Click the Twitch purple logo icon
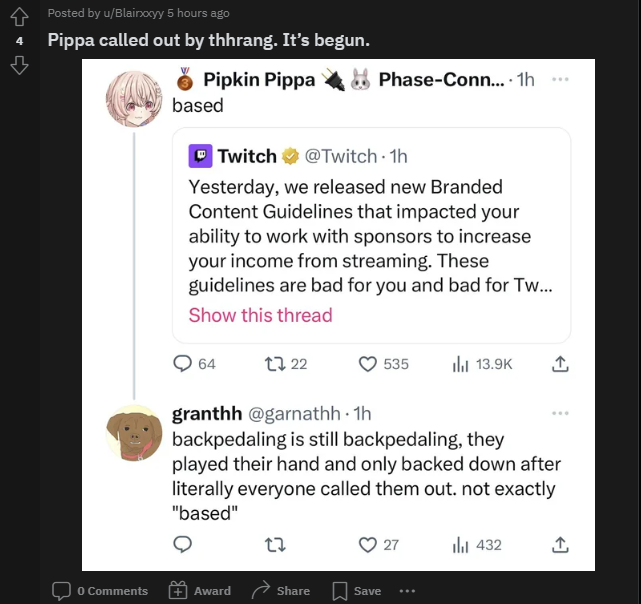 coord(200,156)
